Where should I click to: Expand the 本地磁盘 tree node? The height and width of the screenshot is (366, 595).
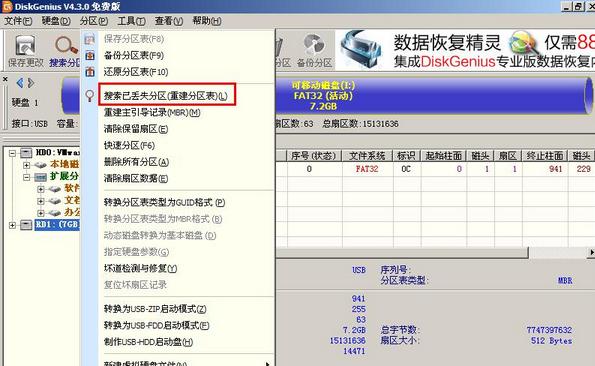click(27, 165)
